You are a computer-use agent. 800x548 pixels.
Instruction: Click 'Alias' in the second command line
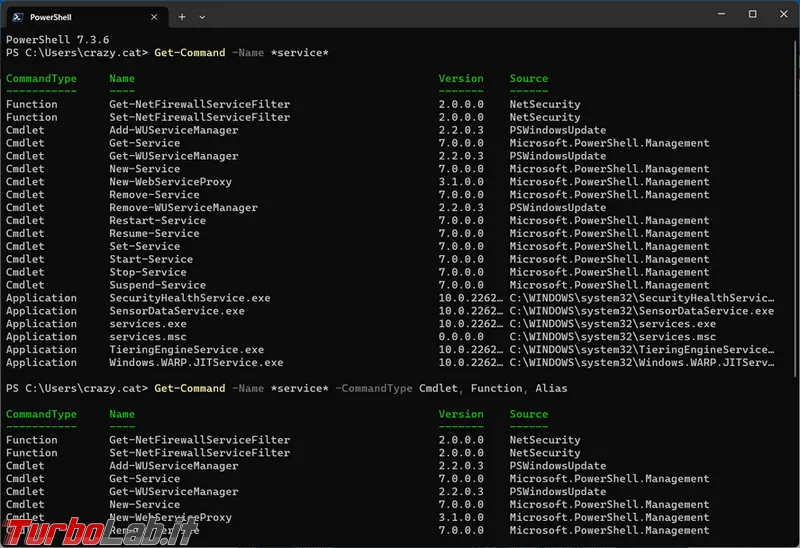tap(551, 388)
